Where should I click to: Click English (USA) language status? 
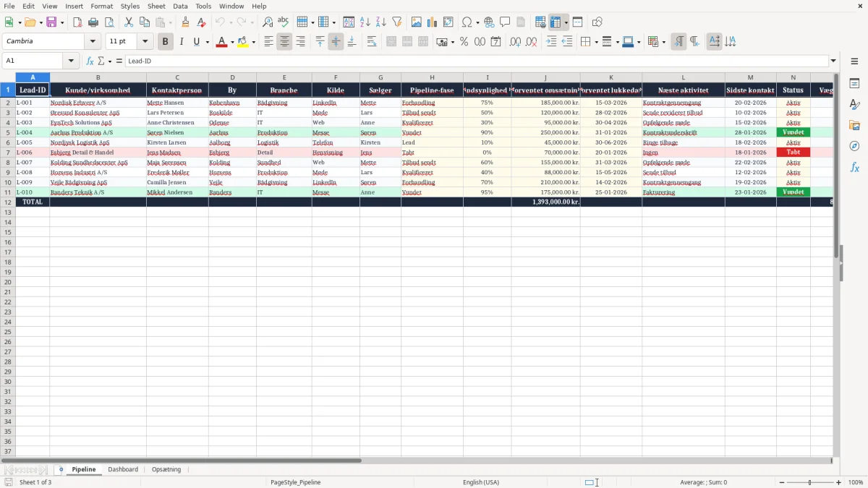point(480,482)
